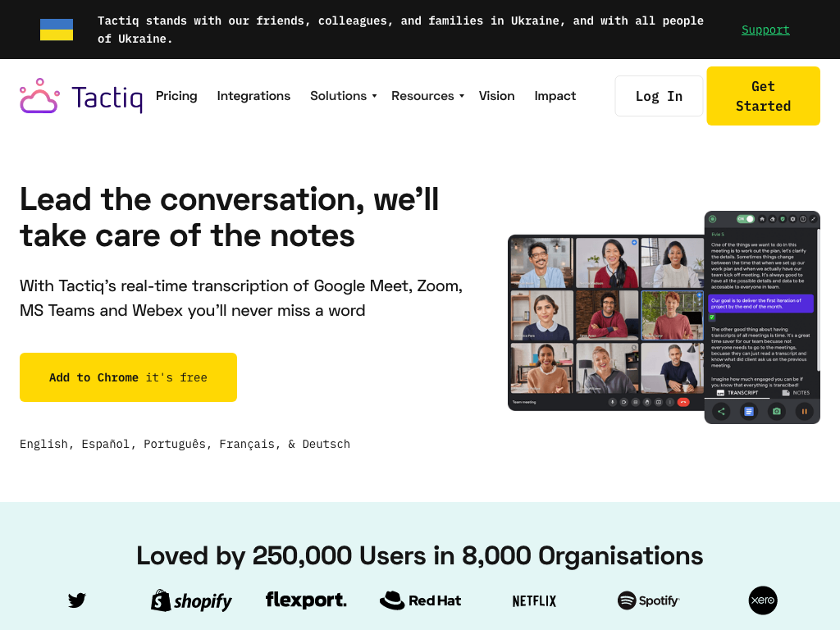Viewport: 840px width, 630px height.
Task: Click Add to Chrome it's free
Action: (128, 377)
